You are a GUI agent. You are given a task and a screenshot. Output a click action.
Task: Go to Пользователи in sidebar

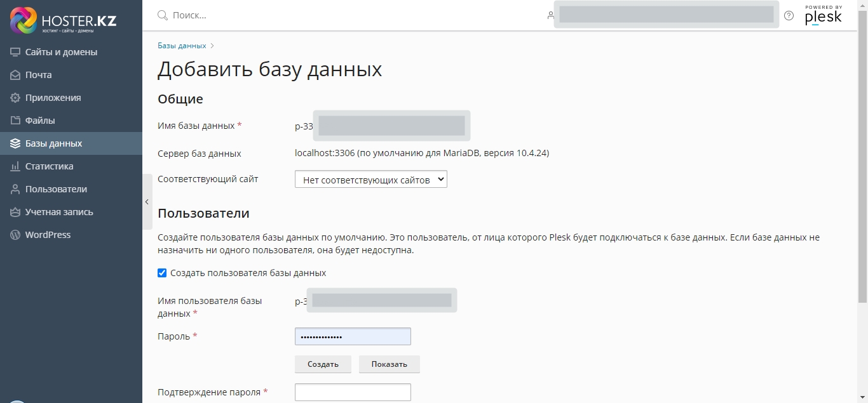tap(56, 189)
